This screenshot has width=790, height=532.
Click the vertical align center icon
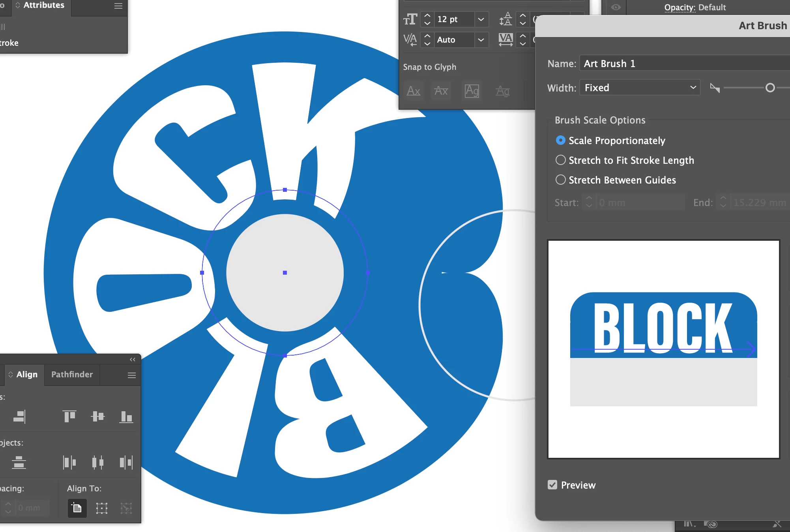(x=97, y=416)
